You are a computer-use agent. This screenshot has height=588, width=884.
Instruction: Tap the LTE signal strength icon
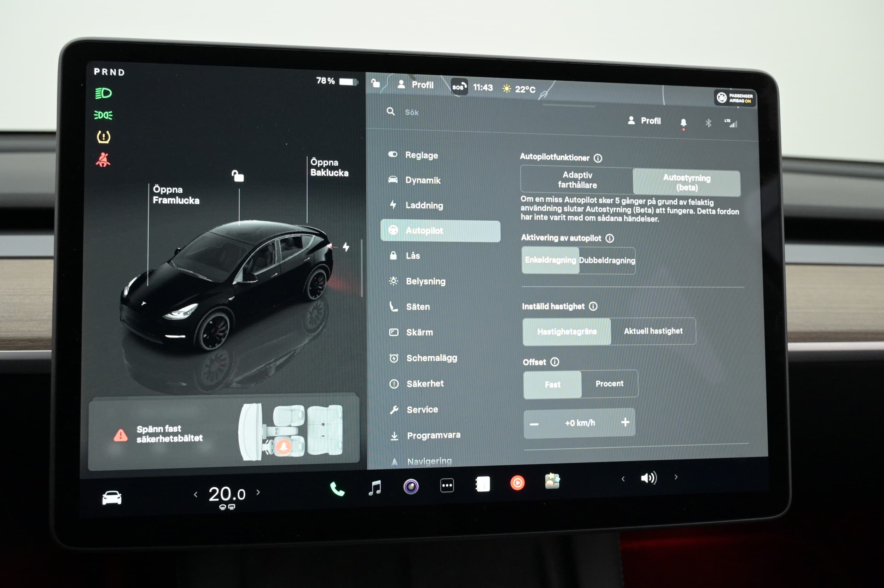point(731,123)
